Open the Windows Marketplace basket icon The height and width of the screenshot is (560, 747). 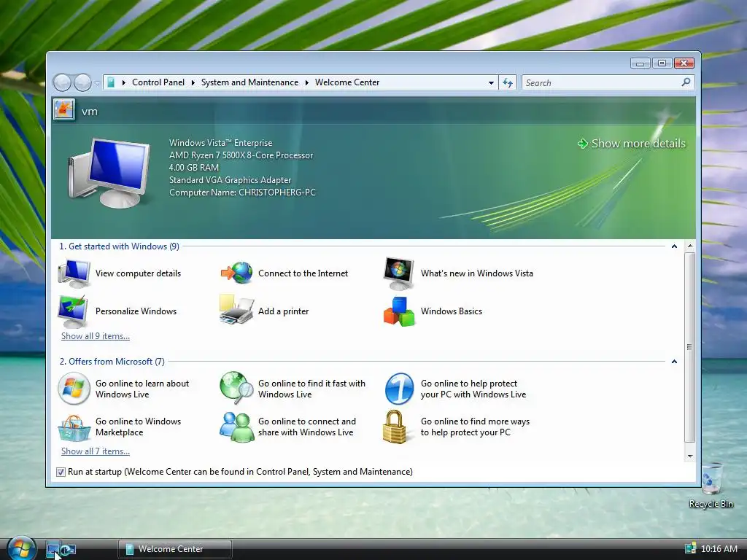74,427
